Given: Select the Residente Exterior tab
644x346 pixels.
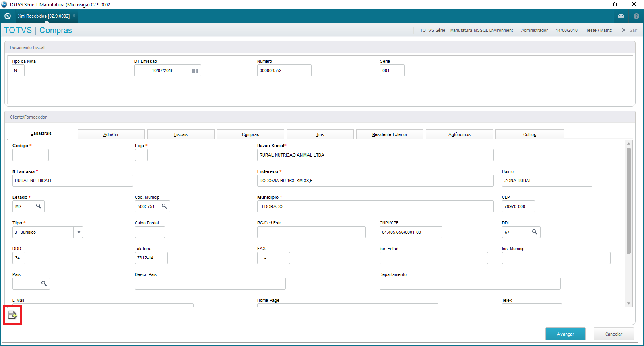Looking at the screenshot, I should (x=390, y=134).
